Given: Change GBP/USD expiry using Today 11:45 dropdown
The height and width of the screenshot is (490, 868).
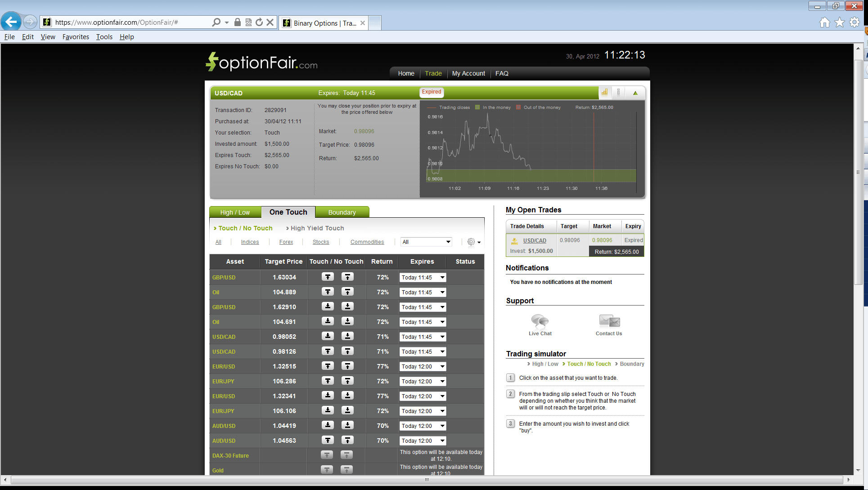Looking at the screenshot, I should (422, 277).
